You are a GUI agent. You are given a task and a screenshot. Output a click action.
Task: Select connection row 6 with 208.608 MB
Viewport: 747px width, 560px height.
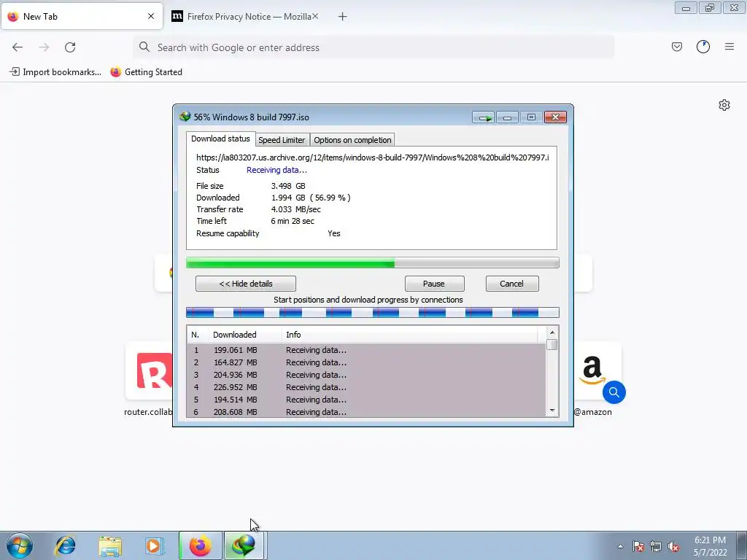pyautogui.click(x=366, y=412)
